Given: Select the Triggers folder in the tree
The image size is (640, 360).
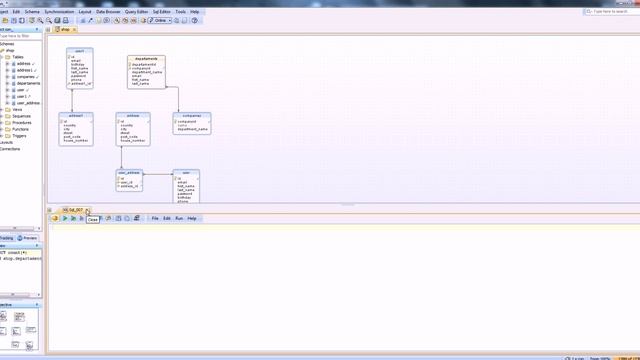Looking at the screenshot, I should click(x=19, y=136).
